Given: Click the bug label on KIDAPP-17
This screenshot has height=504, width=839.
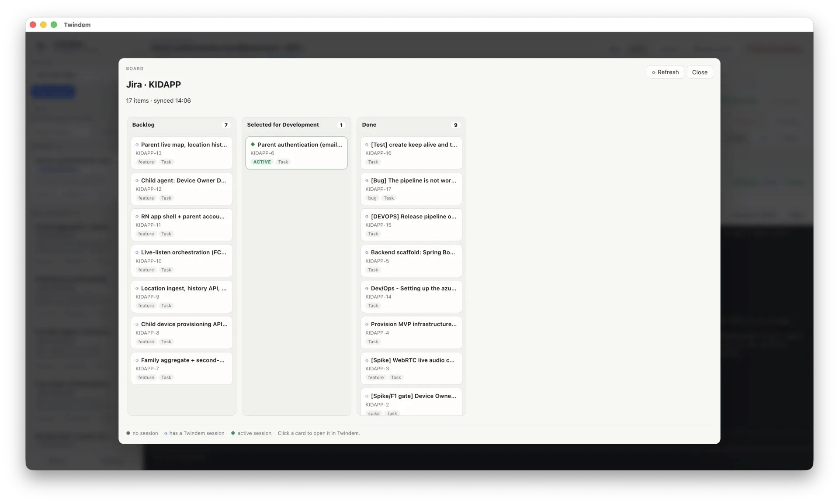Looking at the screenshot, I should [372, 198].
